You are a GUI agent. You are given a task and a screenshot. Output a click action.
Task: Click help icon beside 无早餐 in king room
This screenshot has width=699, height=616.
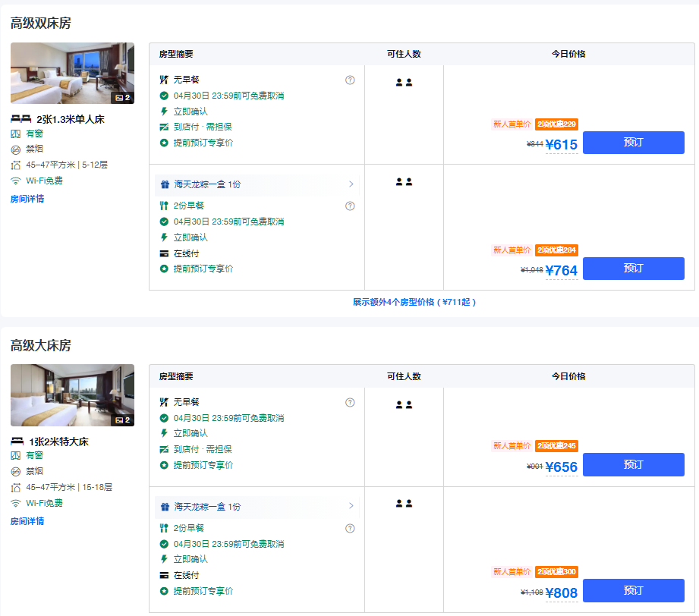(350, 403)
